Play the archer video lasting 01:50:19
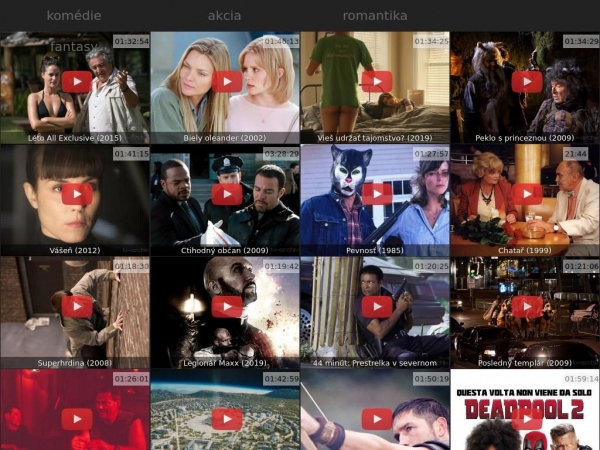The image size is (600, 450). [377, 419]
